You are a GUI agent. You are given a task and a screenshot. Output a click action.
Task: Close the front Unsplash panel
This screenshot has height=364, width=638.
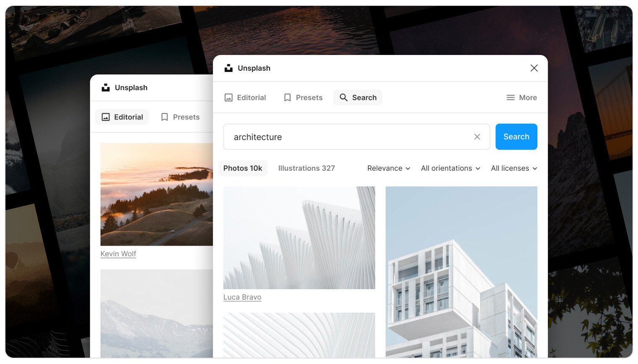coord(534,68)
